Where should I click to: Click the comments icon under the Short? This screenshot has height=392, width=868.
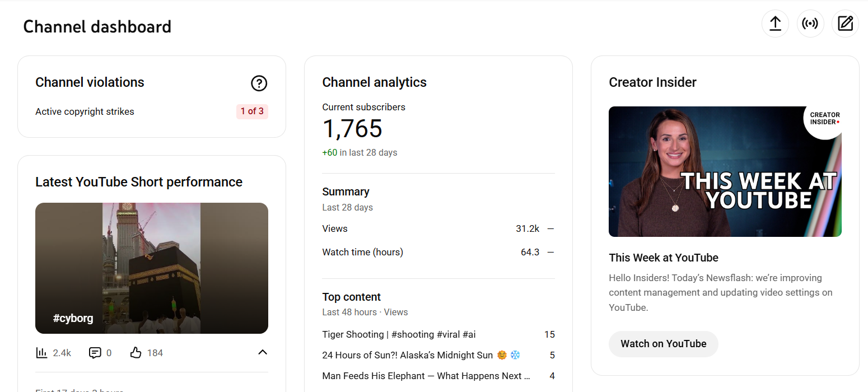pyautogui.click(x=95, y=353)
